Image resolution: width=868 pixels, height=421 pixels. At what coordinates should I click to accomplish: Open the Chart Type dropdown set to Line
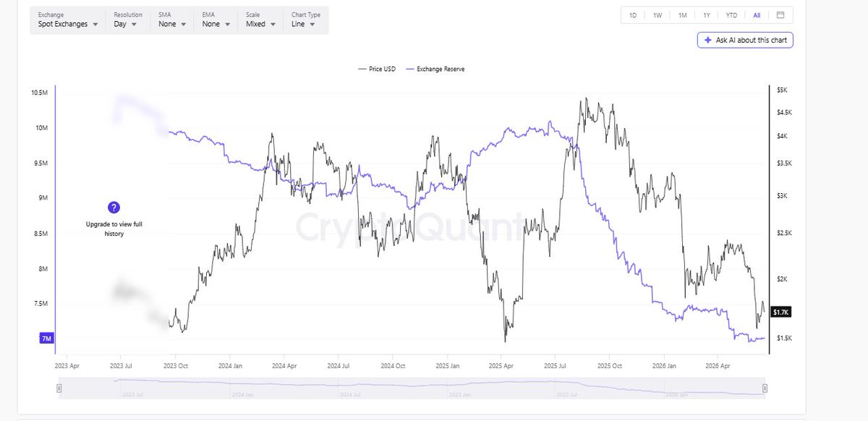[307, 20]
